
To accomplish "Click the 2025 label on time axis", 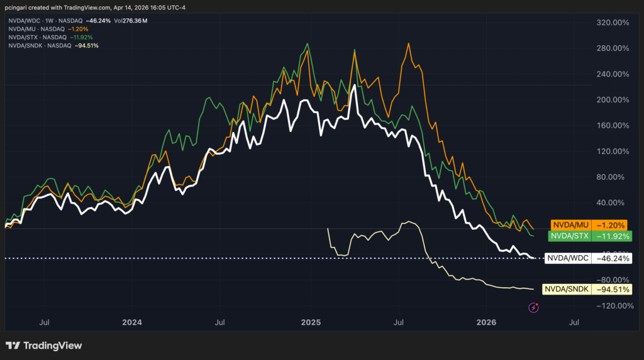I will click(310, 322).
